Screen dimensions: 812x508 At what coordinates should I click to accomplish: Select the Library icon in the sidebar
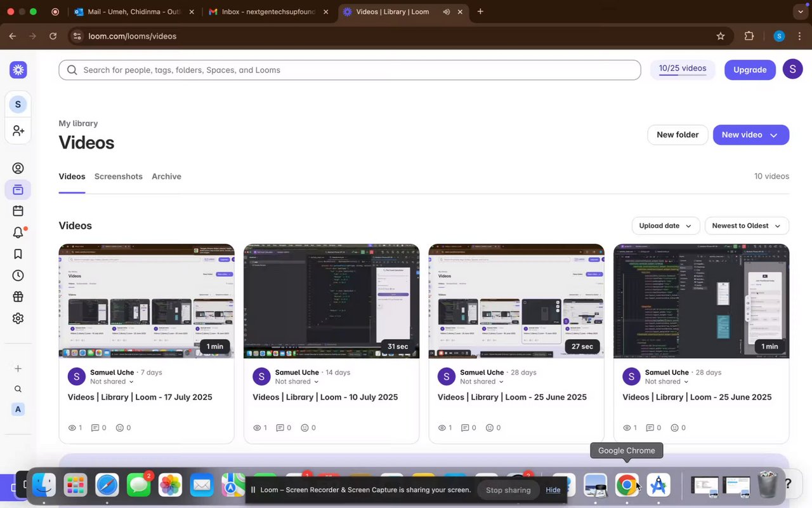pyautogui.click(x=18, y=189)
